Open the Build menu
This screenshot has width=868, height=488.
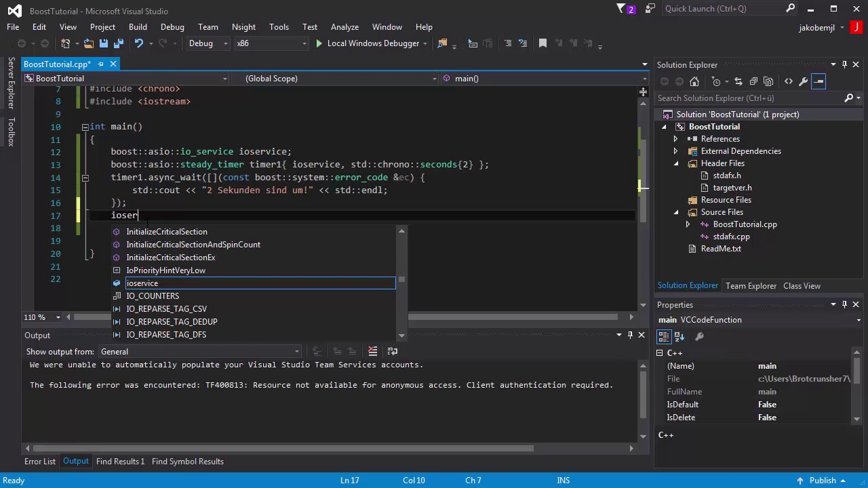[x=138, y=27]
